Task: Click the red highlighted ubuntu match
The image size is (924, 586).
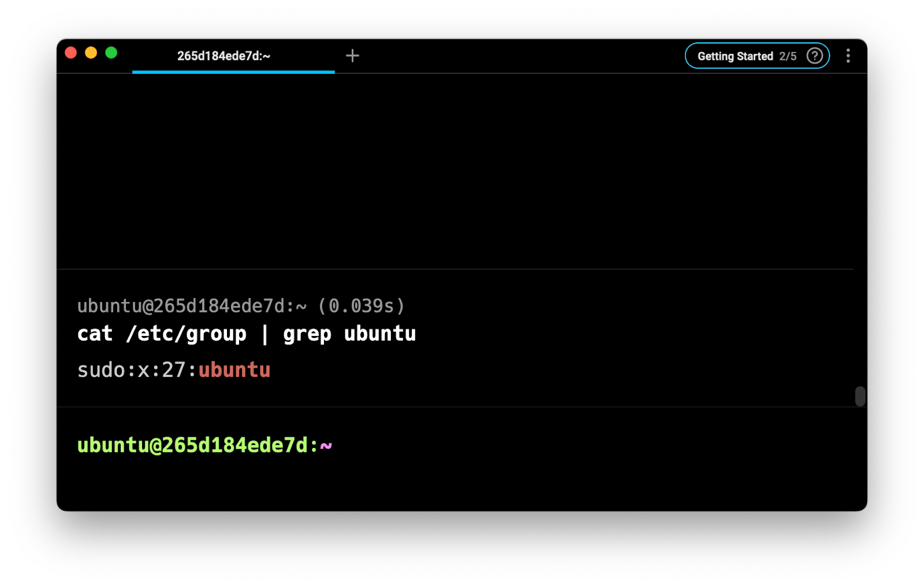Action: [x=234, y=370]
